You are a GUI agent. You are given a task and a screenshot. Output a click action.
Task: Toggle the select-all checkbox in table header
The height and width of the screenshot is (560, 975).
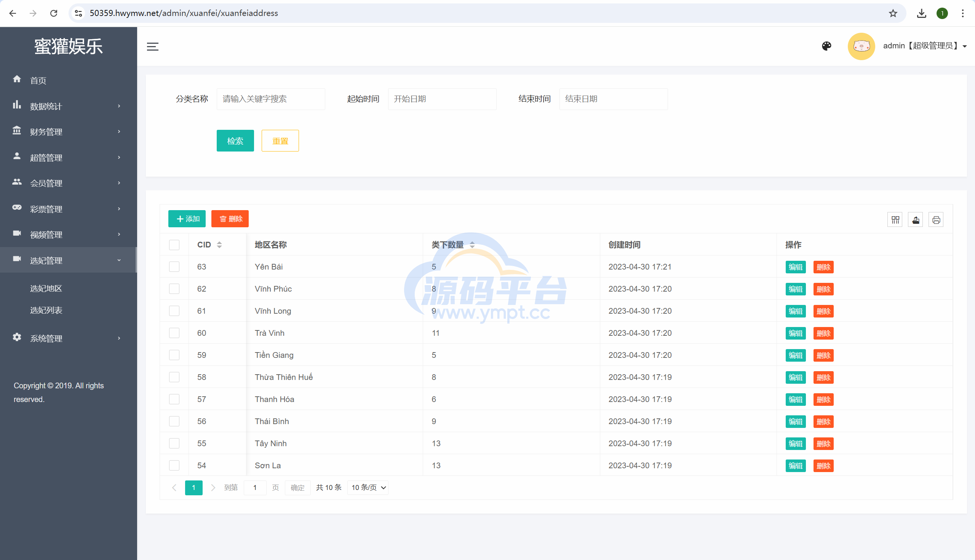[174, 245]
